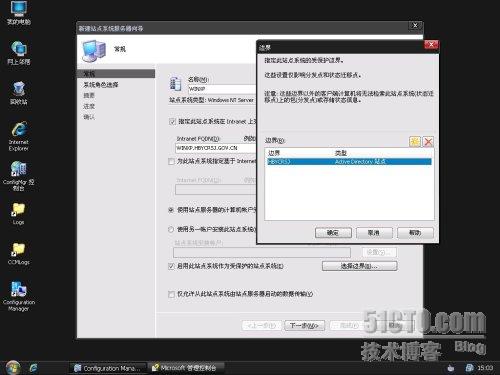500x375 pixels.
Task: Open the Logs folder shortcut
Action: click(18, 213)
